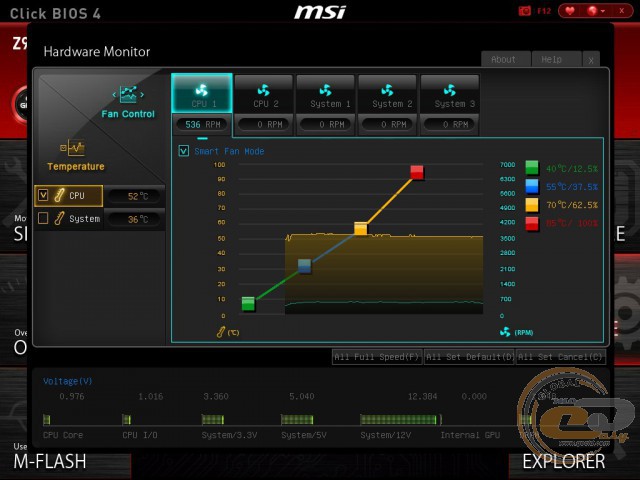640x480 pixels.
Task: Click the System/5V voltage bar
Action: [x=297, y=419]
